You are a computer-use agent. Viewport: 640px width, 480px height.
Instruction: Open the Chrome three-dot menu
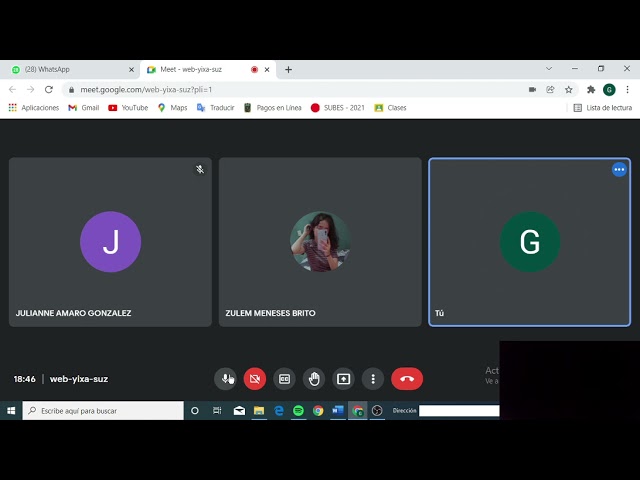coord(628,89)
